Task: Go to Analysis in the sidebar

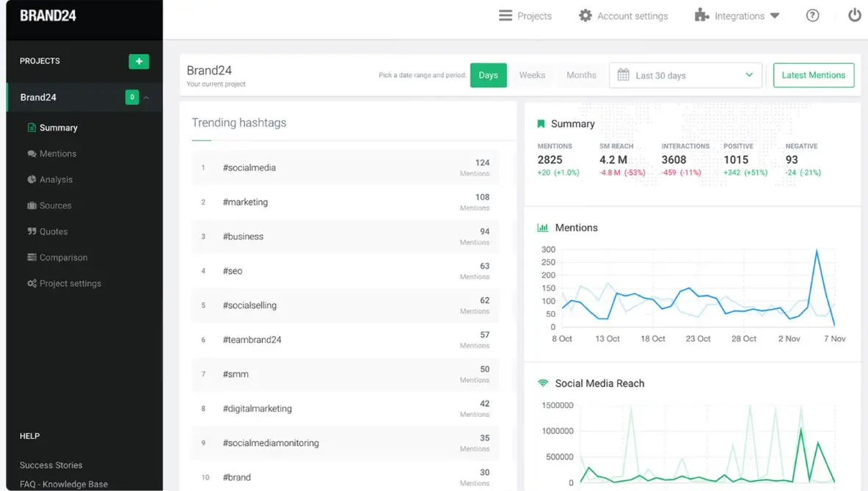Action: [x=56, y=180]
